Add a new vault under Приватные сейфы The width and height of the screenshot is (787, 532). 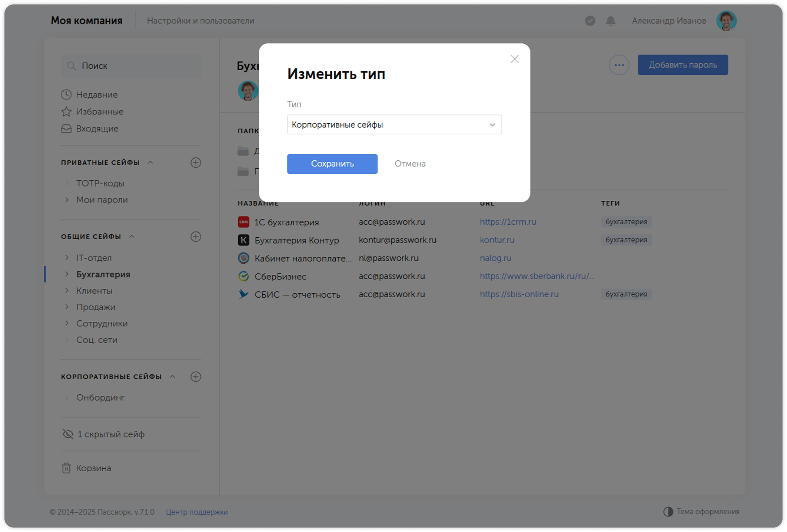pyautogui.click(x=196, y=163)
